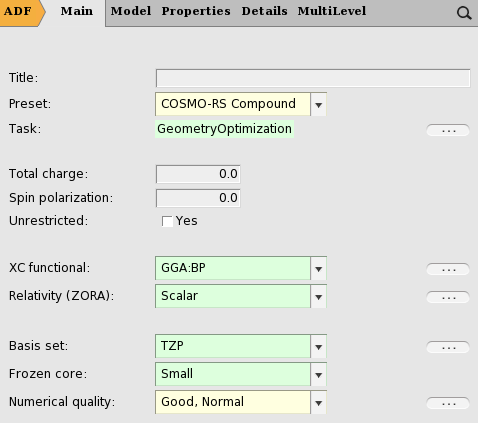Open Relativity details ellipsis button

tap(448, 297)
